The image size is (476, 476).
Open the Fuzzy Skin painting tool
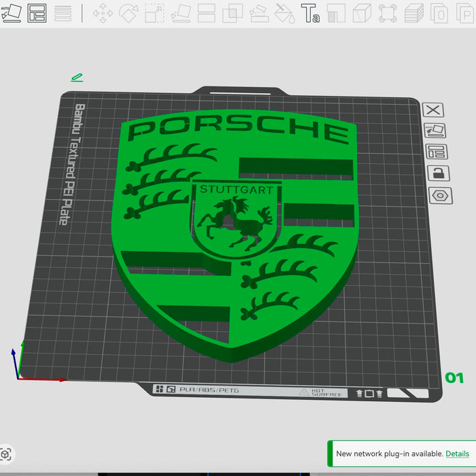click(x=414, y=13)
